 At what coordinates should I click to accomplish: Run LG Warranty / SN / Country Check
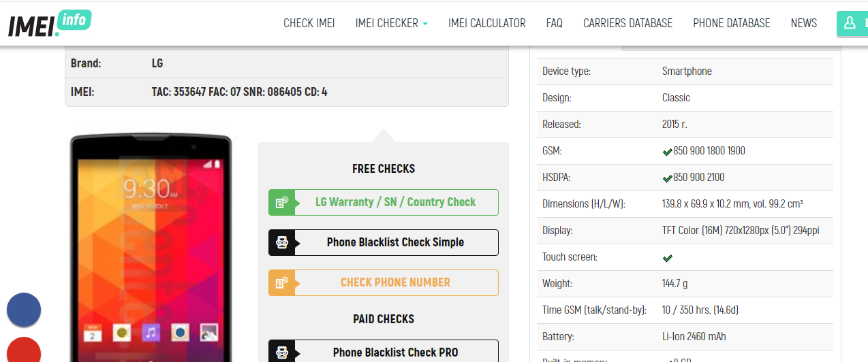pos(395,203)
